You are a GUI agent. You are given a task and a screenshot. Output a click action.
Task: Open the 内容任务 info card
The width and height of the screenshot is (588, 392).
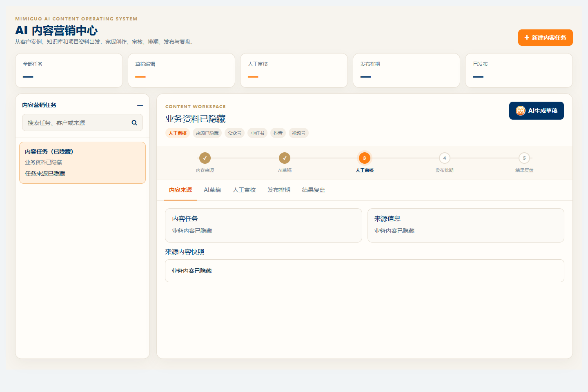[263, 225]
